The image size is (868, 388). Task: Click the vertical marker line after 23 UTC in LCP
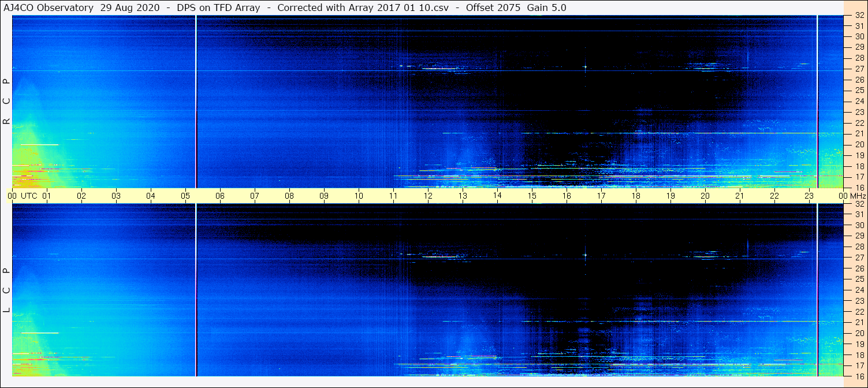click(818, 290)
